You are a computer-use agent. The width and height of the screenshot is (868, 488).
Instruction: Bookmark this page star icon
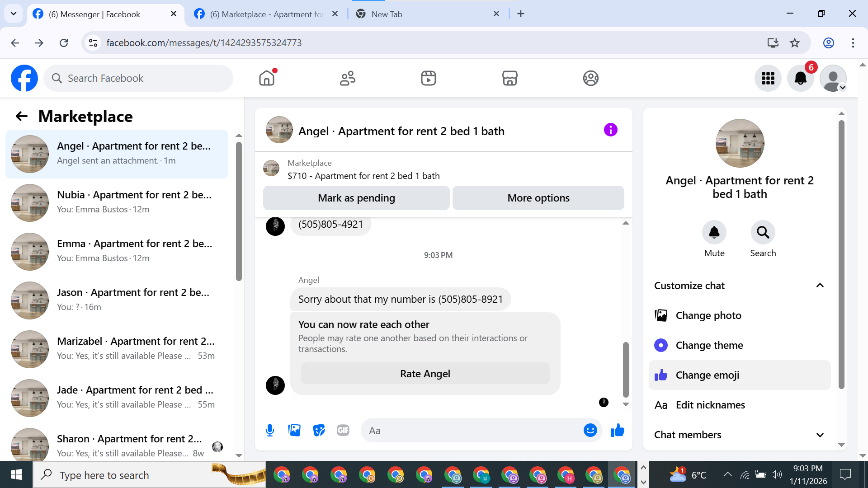click(x=795, y=43)
